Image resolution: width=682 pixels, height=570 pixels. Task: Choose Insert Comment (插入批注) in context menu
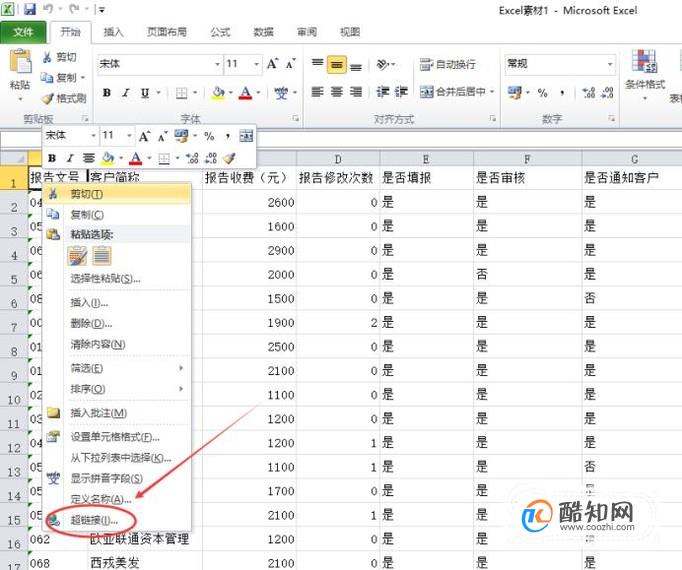pos(117,412)
